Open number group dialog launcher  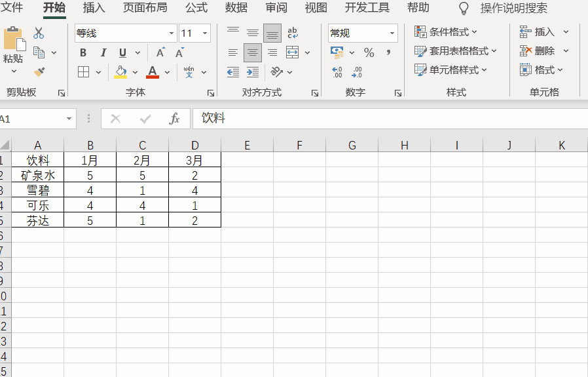click(398, 93)
